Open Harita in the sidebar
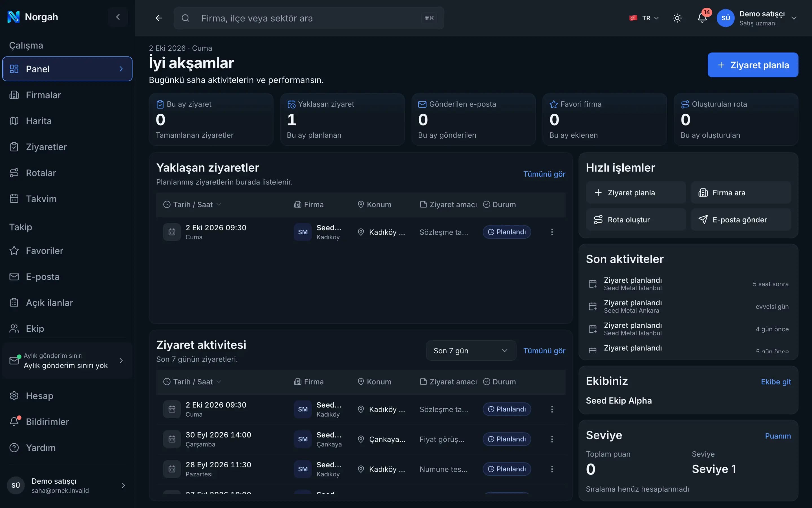Image resolution: width=812 pixels, height=508 pixels. pos(67,121)
